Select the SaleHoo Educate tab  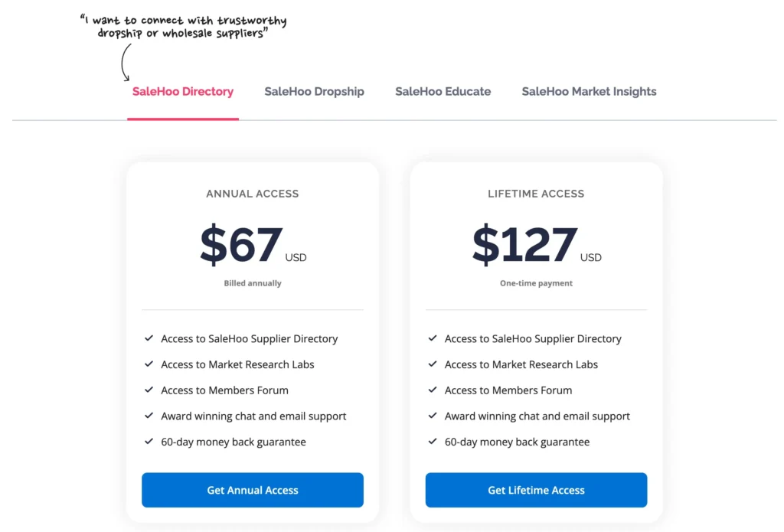443,92
